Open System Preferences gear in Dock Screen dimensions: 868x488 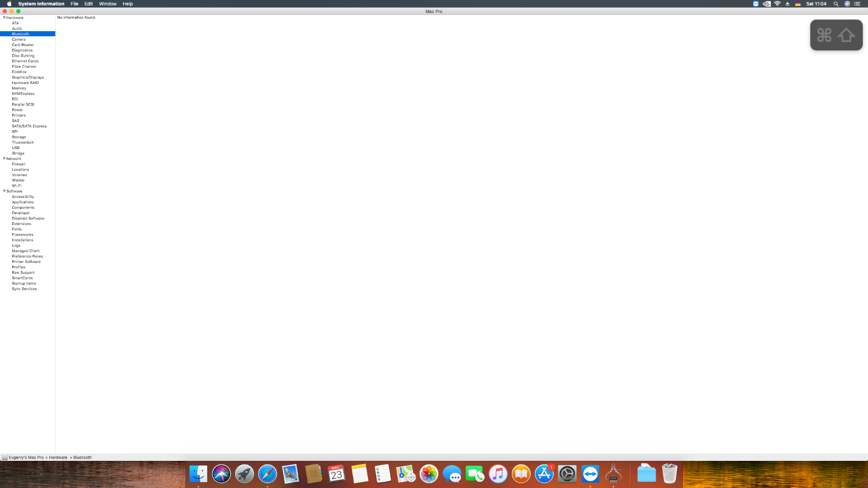pos(567,474)
